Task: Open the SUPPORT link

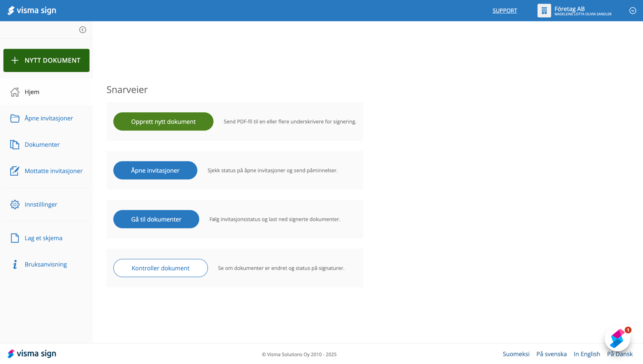Action: [x=505, y=11]
